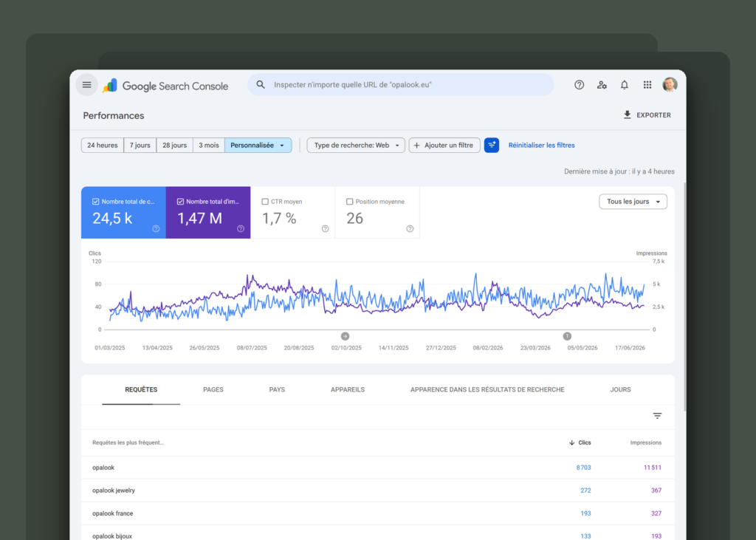The height and width of the screenshot is (540, 756).
Task: Open Apparence dans les résultats de recherche tab
Action: pos(487,390)
